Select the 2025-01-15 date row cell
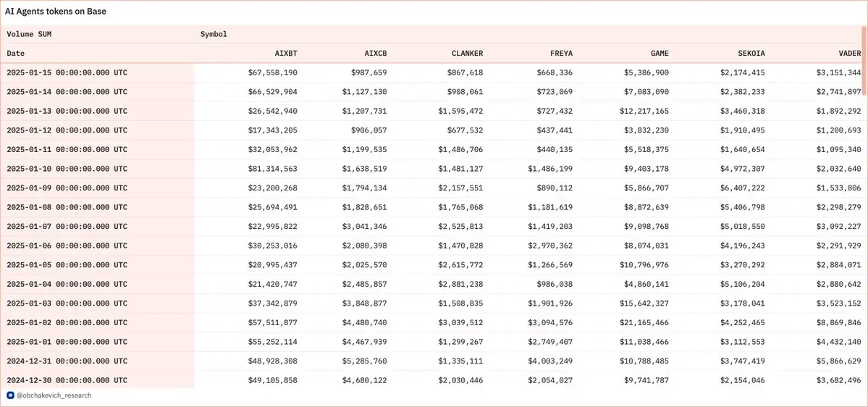Viewport: 868px width, 407px height. coord(67,73)
